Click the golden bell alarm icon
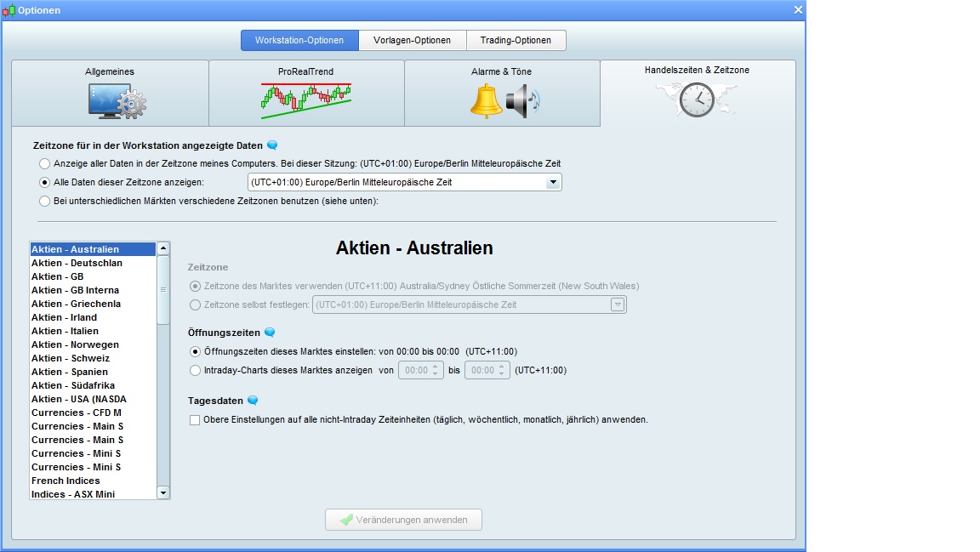The image size is (980, 552). click(487, 100)
